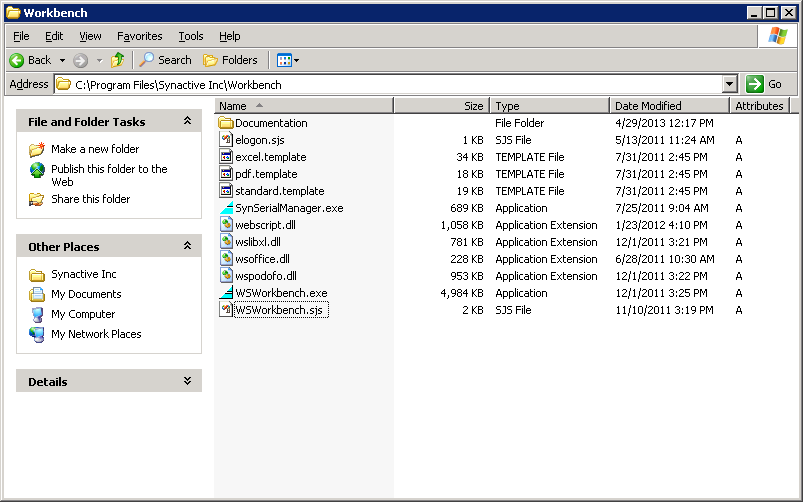
Task: Open the Views icon button
Action: [x=284, y=60]
